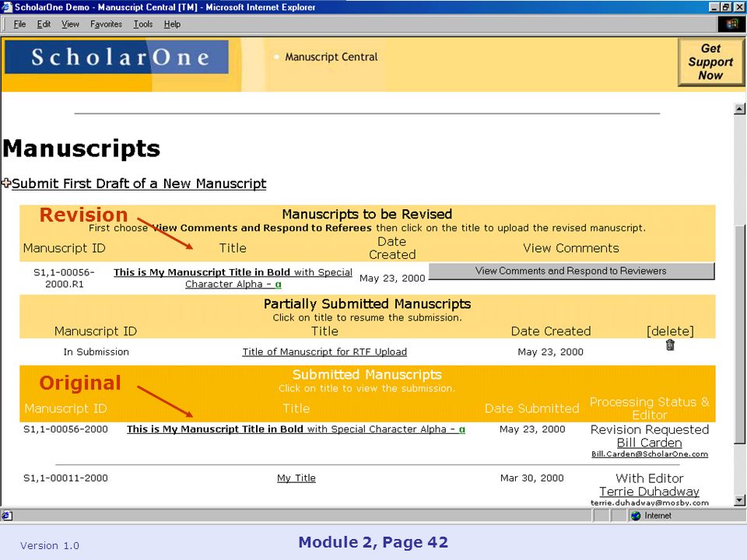Click the plus icon before Submit First Draft
This screenshot has width=747, height=560.
pos(6,183)
